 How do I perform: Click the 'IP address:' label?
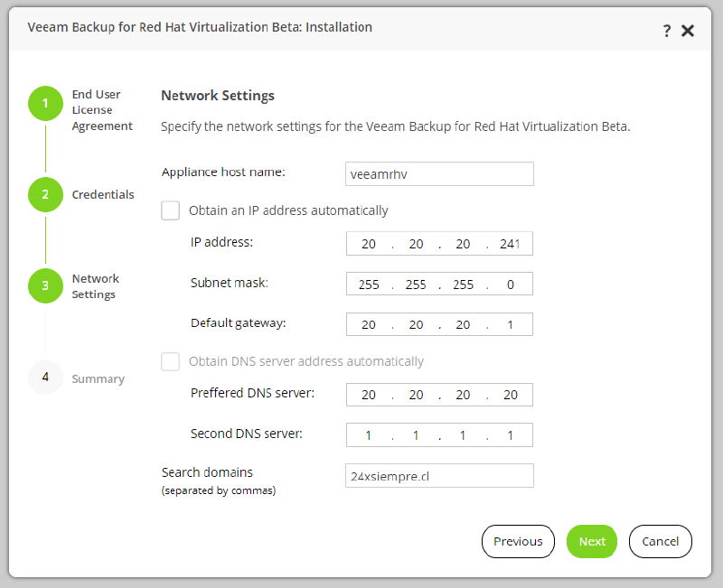tap(221, 242)
